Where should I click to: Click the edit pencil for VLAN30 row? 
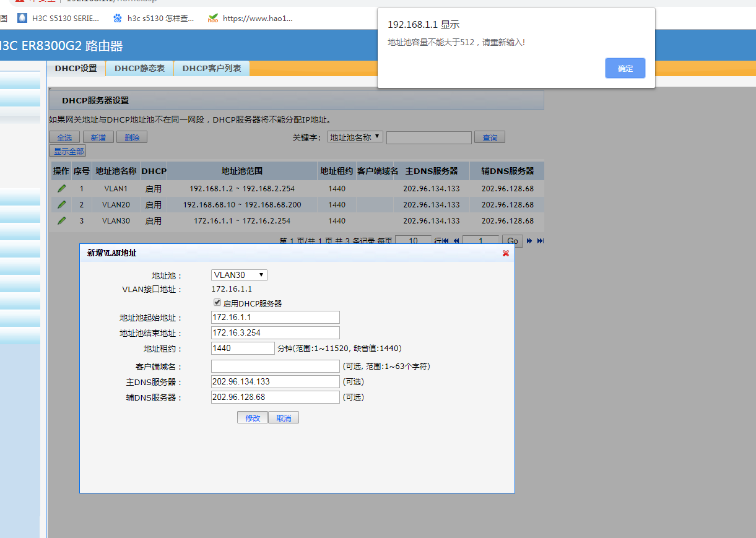(x=61, y=220)
